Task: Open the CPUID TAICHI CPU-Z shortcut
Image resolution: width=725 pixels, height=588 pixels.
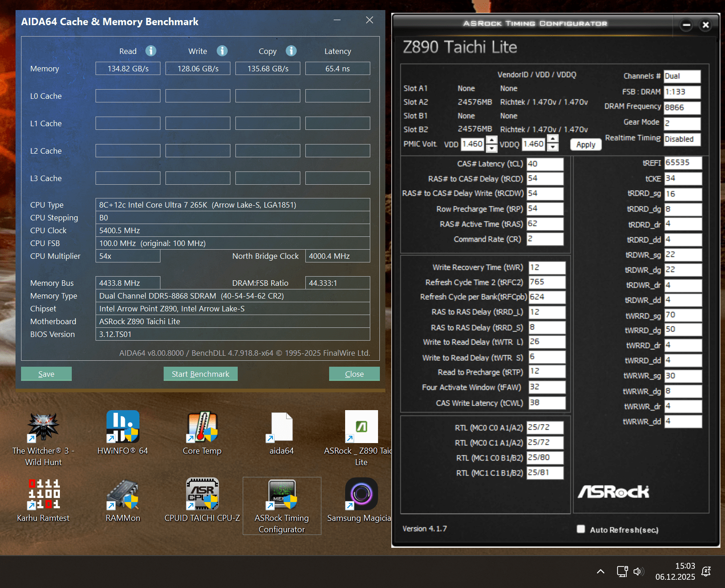Action: pyautogui.click(x=202, y=501)
